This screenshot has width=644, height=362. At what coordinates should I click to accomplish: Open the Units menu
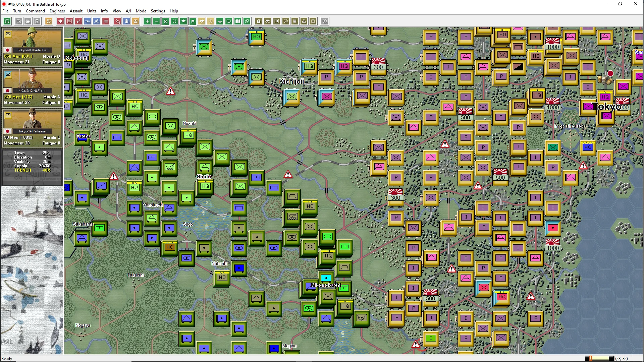[92, 11]
